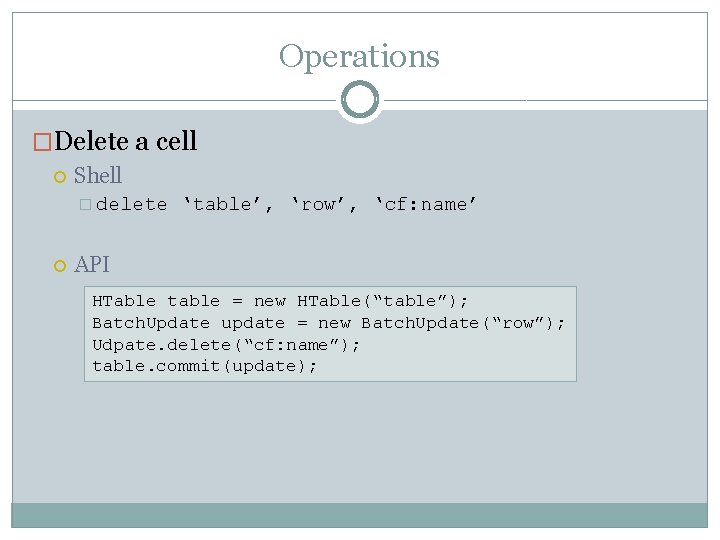Click the HTable table = new HTable code line
This screenshot has width=720, height=540.
tap(280, 301)
